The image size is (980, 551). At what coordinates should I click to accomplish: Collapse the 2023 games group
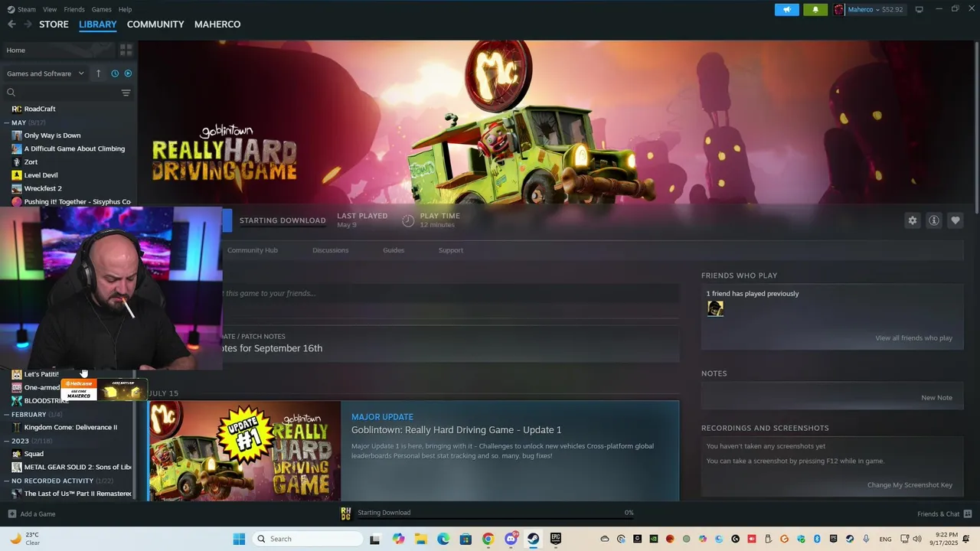(6, 441)
